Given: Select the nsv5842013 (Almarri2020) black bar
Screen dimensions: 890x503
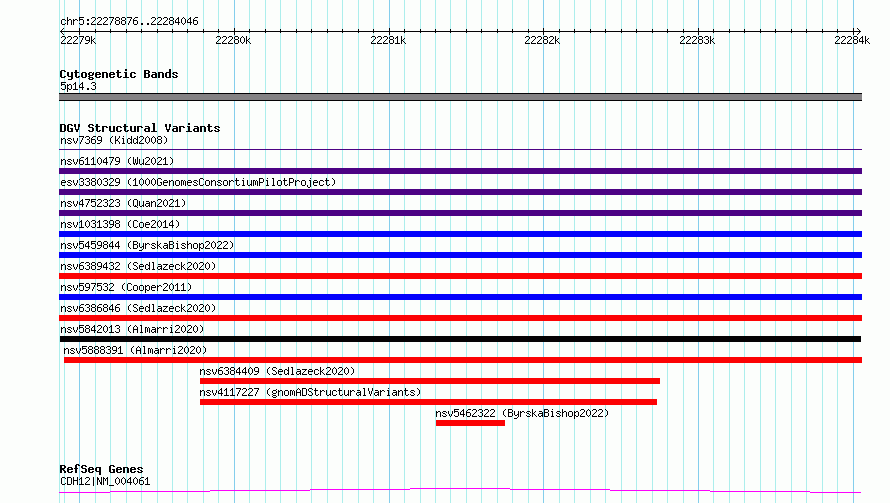Looking at the screenshot, I should [460, 339].
